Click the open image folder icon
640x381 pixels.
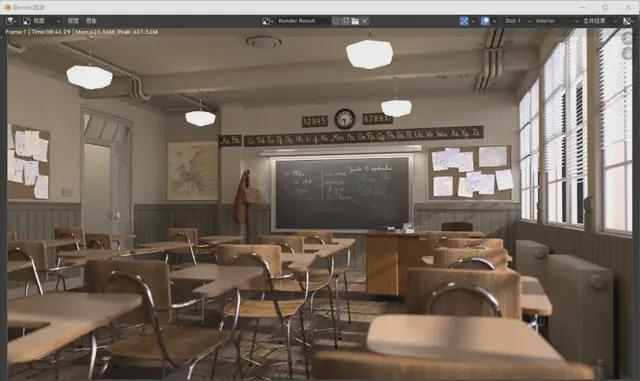(355, 21)
